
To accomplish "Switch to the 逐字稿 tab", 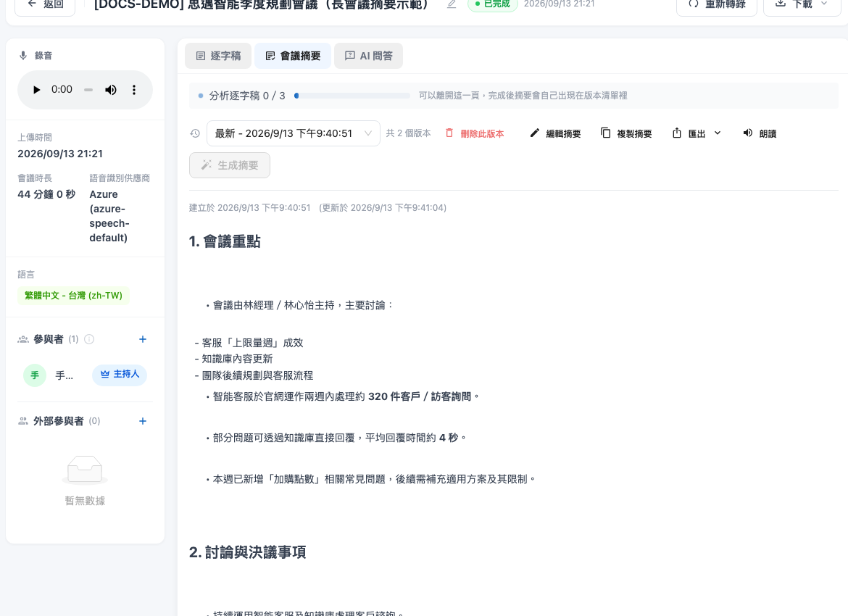I will tap(218, 56).
